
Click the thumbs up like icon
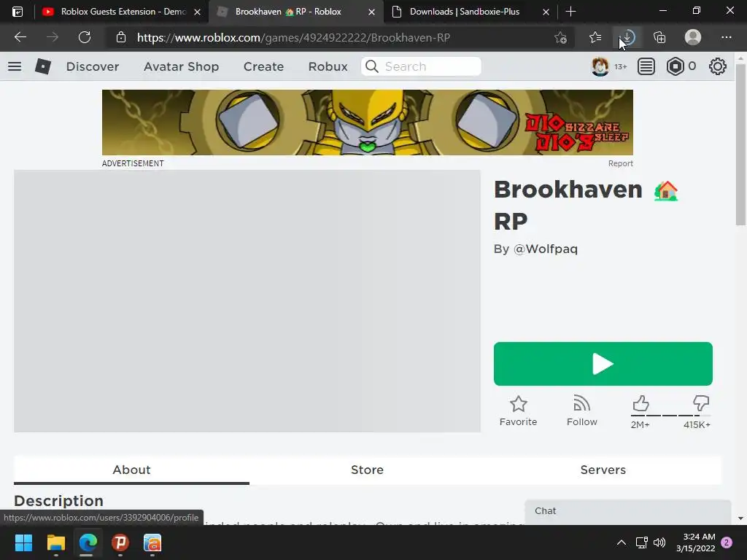pos(640,403)
